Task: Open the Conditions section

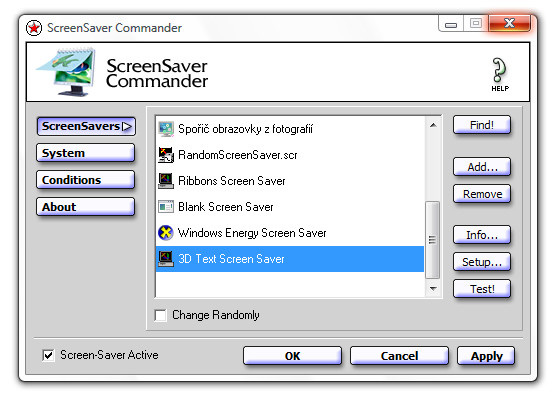Action: [x=85, y=180]
